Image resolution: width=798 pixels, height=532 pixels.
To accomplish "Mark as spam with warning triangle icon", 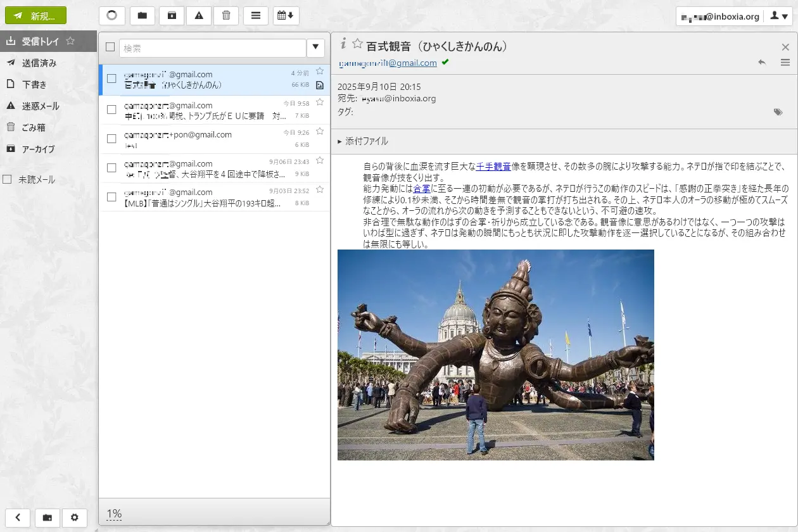I will [199, 16].
